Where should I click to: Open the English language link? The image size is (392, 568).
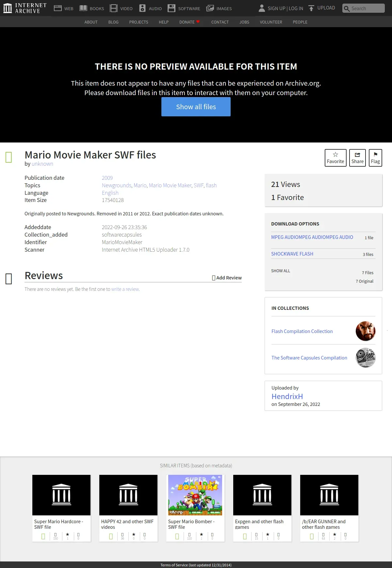(x=110, y=193)
